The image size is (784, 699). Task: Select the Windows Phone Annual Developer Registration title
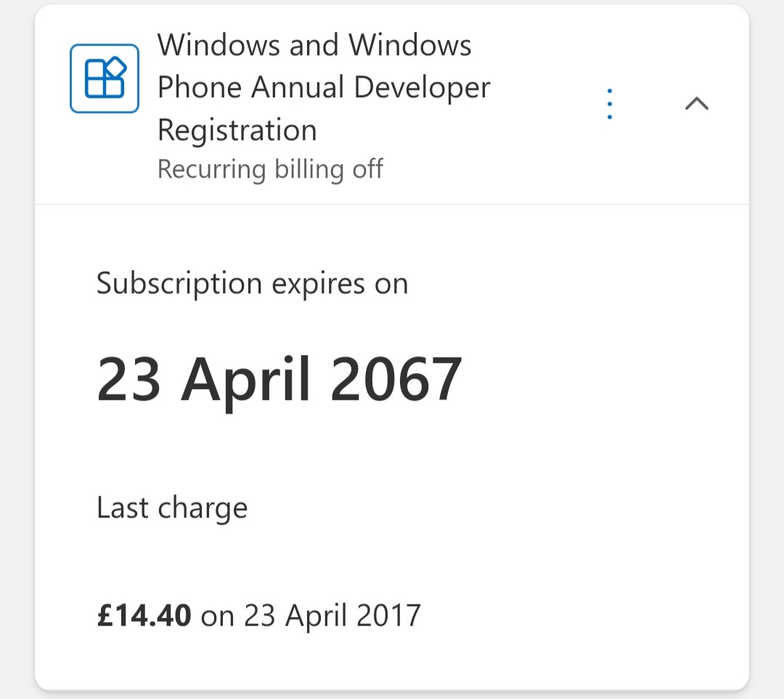click(x=324, y=86)
